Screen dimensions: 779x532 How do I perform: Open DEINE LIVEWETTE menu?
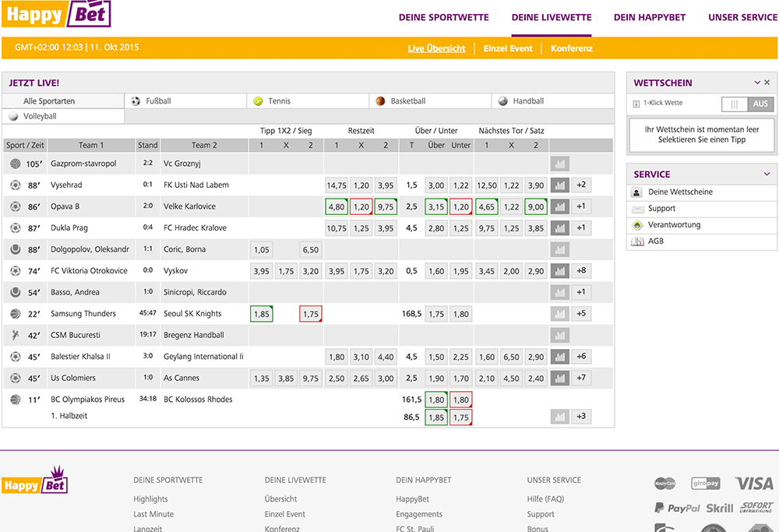coord(552,17)
